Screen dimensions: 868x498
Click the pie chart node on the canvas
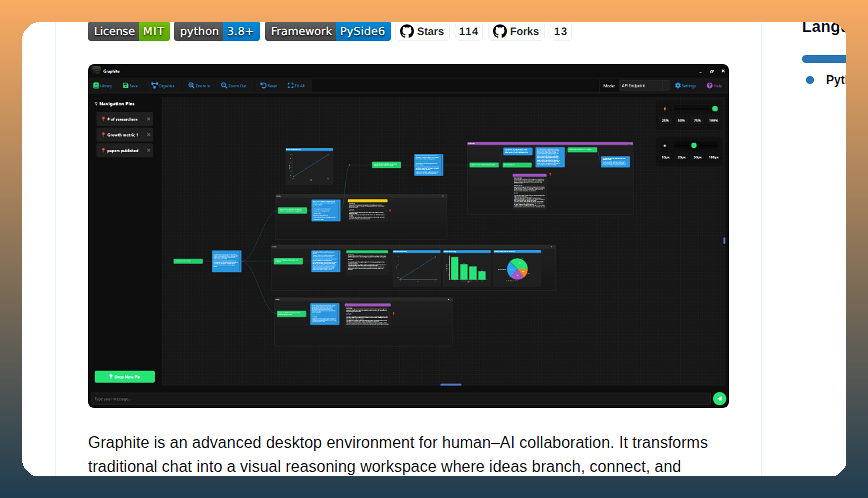coord(517,268)
